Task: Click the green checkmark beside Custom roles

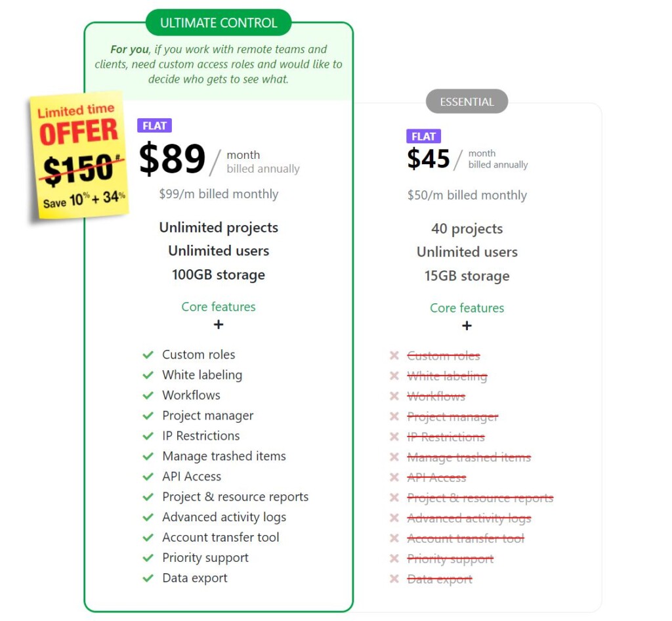Action: (148, 355)
